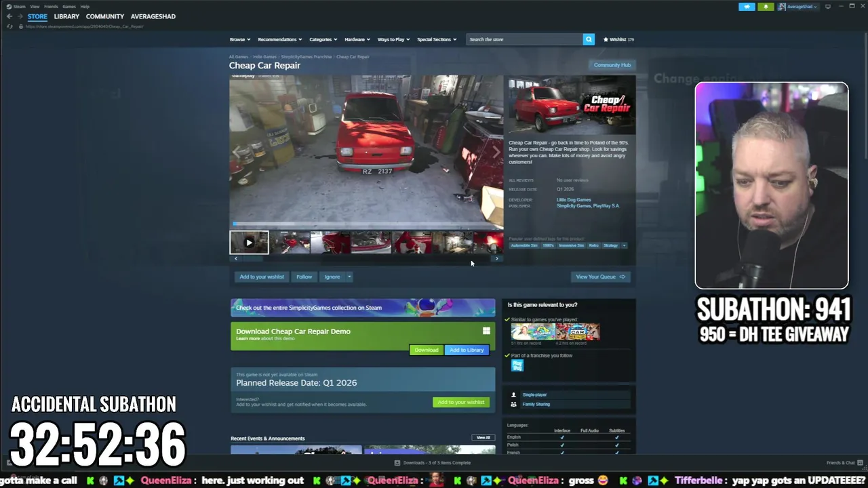Image resolution: width=868 pixels, height=488 pixels.
Task: Open the View menu
Action: pos(35,6)
